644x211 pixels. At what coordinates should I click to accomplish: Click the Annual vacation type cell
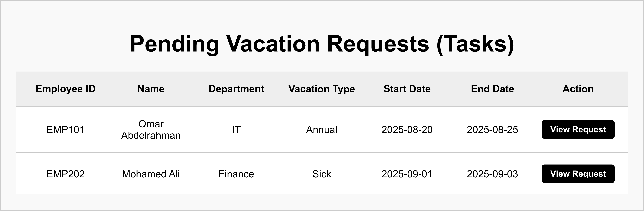[322, 130]
